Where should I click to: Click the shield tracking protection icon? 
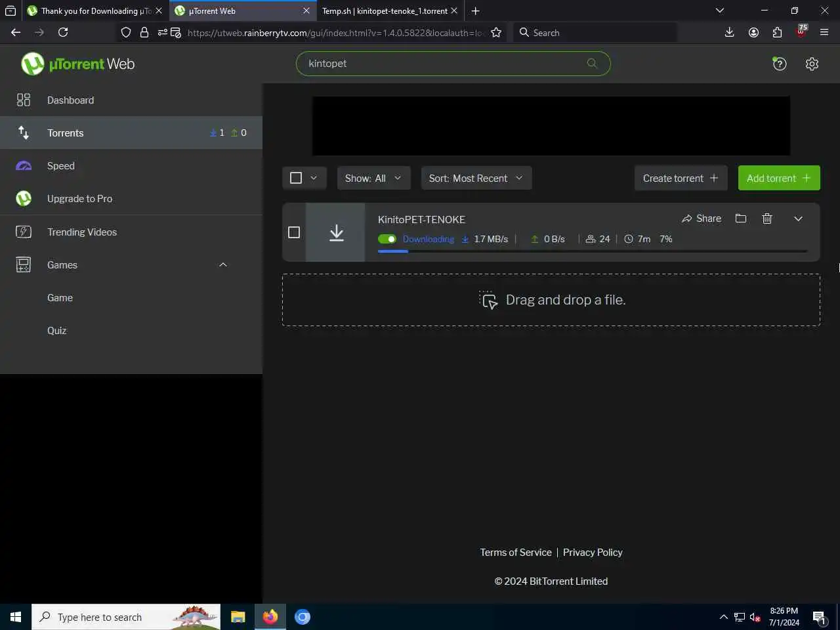point(126,32)
